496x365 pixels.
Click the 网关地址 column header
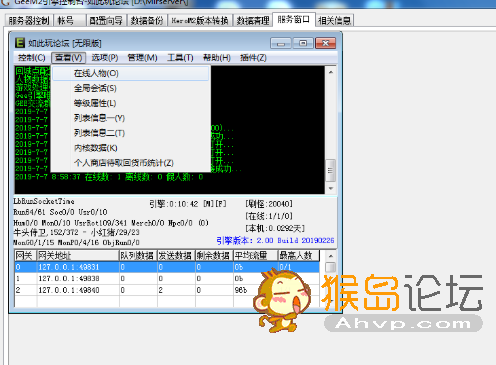[x=78, y=256]
